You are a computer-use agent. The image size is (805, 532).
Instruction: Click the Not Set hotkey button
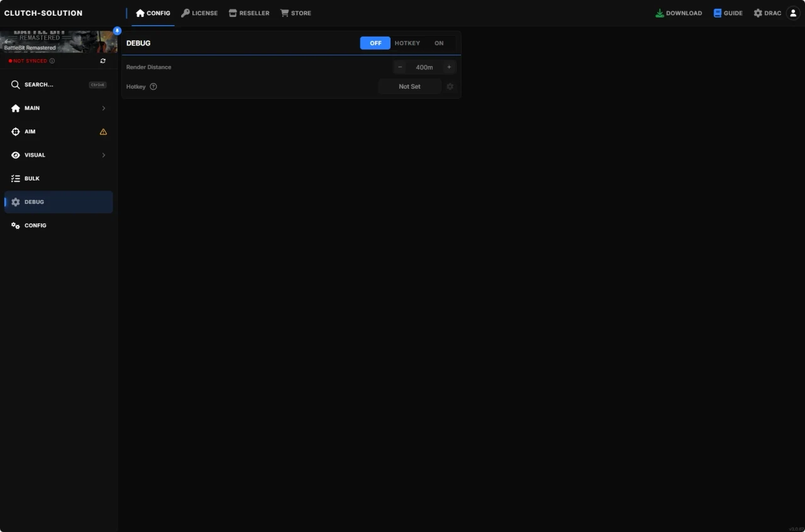[409, 87]
